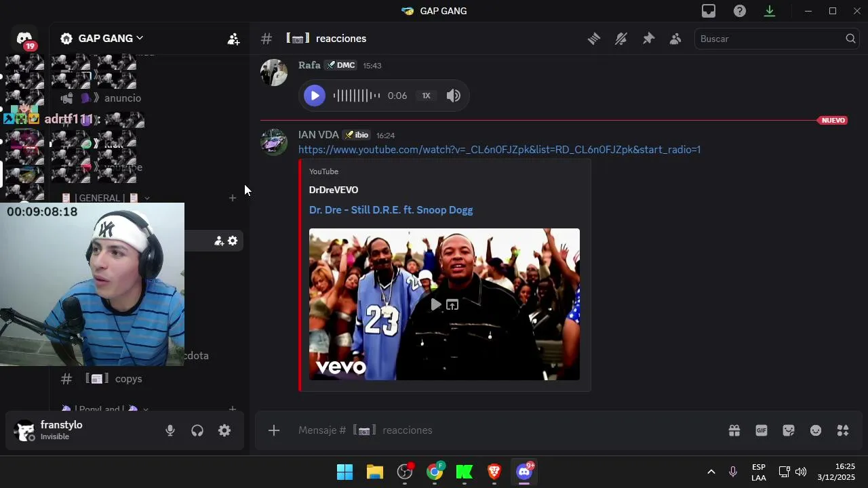Open the IAN VDA username profile
This screenshot has width=868, height=488.
(x=319, y=135)
